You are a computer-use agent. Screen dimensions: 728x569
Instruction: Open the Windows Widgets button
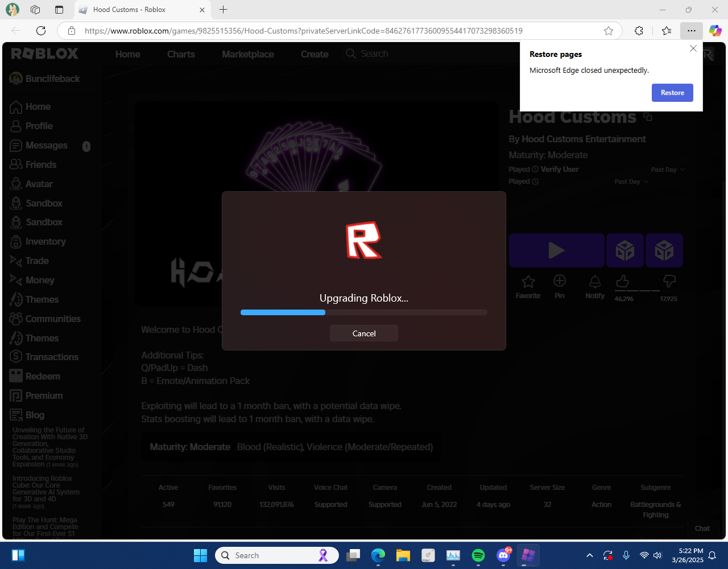(18, 555)
